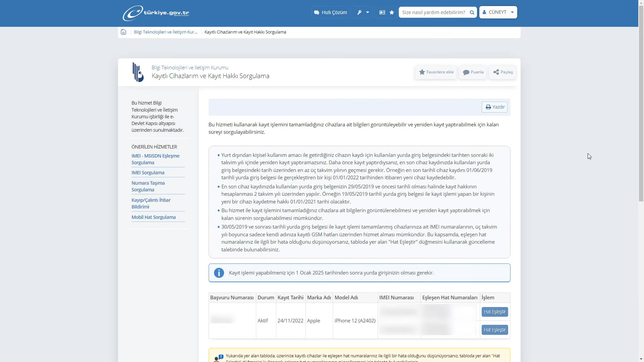Rate the service via Puanla

pyautogui.click(x=473, y=72)
